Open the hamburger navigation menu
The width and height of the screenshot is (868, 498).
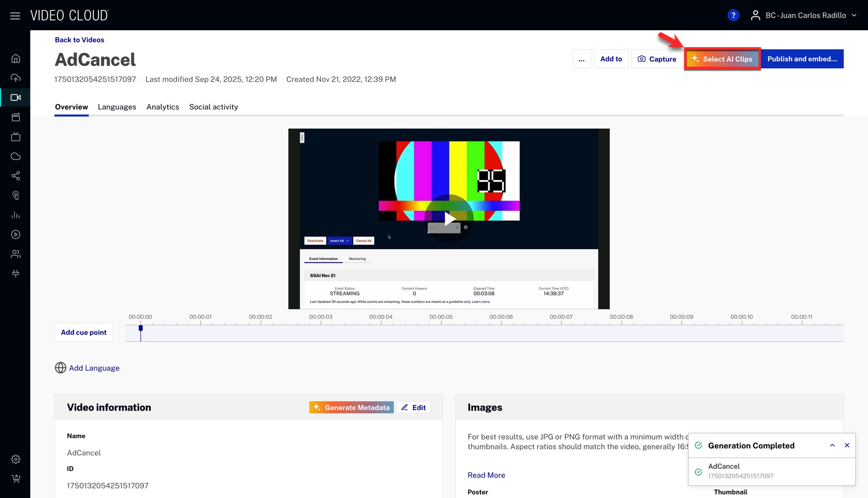click(15, 16)
